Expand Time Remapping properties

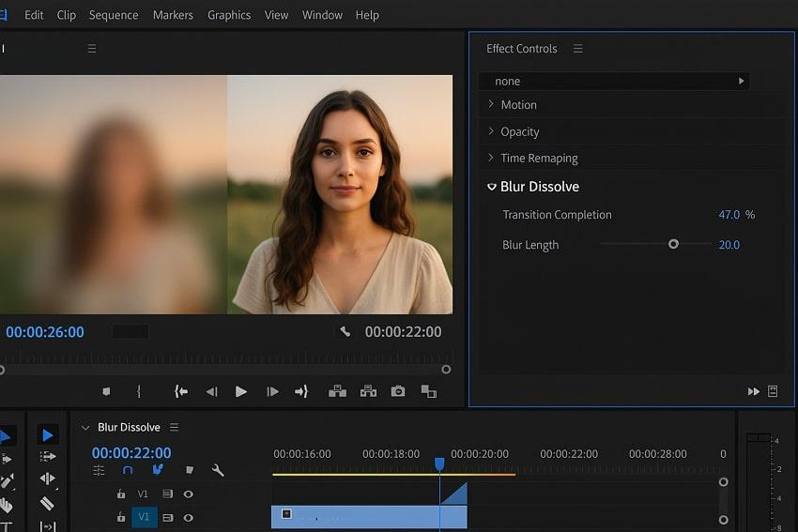coord(491,158)
